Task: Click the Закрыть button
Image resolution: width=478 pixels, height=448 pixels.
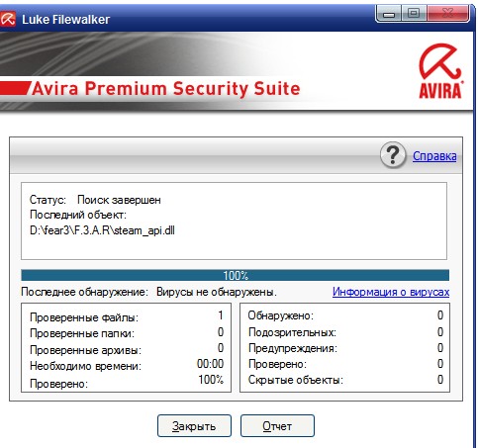Action: point(194,426)
